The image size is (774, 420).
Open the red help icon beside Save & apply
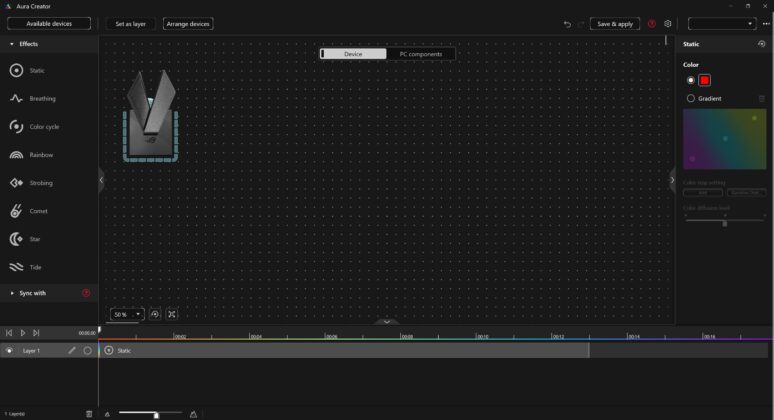tap(652, 24)
